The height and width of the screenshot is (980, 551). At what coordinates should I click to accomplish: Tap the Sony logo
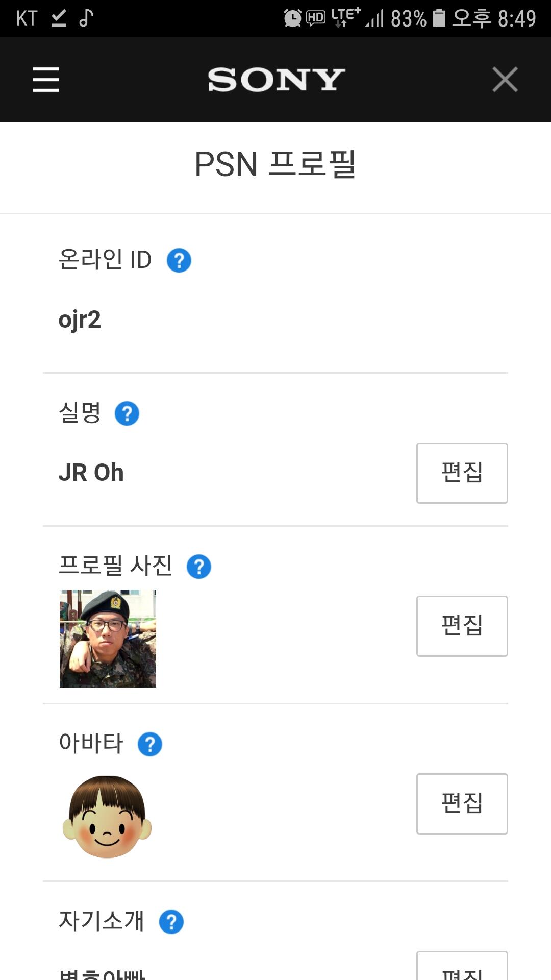276,80
